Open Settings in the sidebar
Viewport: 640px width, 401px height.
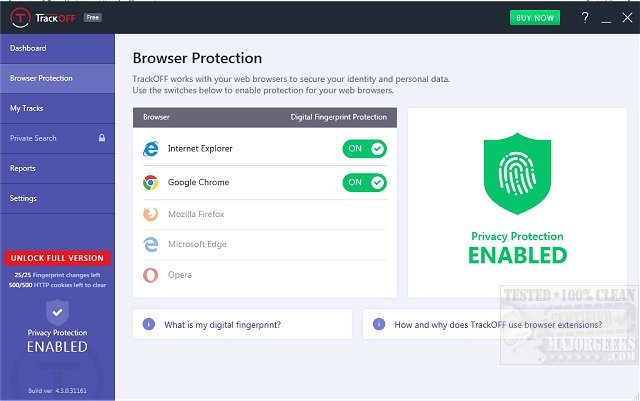[x=58, y=198]
